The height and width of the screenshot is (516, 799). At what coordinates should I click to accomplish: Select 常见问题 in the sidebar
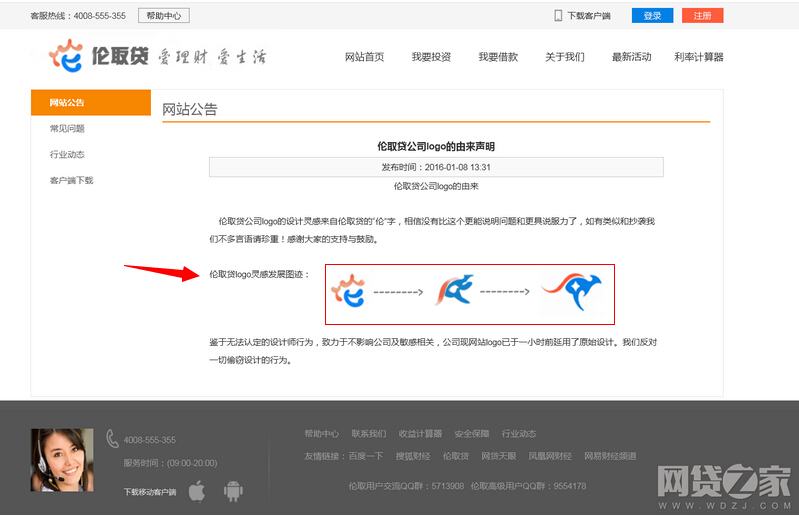pyautogui.click(x=67, y=128)
